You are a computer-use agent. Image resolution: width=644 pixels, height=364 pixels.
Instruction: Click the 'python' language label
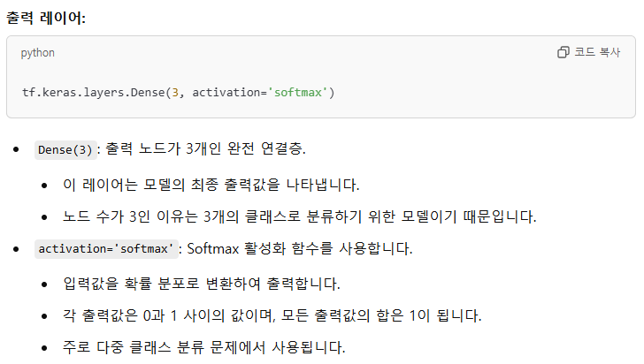[38, 53]
